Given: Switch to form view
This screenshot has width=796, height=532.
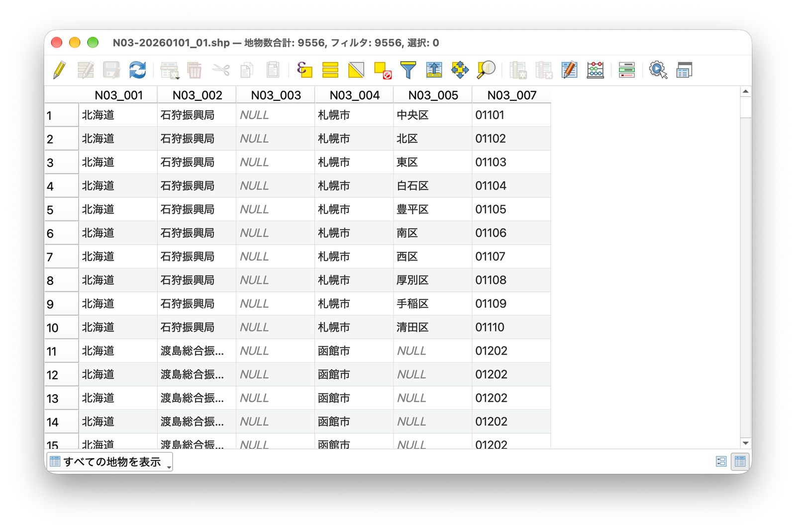Looking at the screenshot, I should [x=721, y=461].
